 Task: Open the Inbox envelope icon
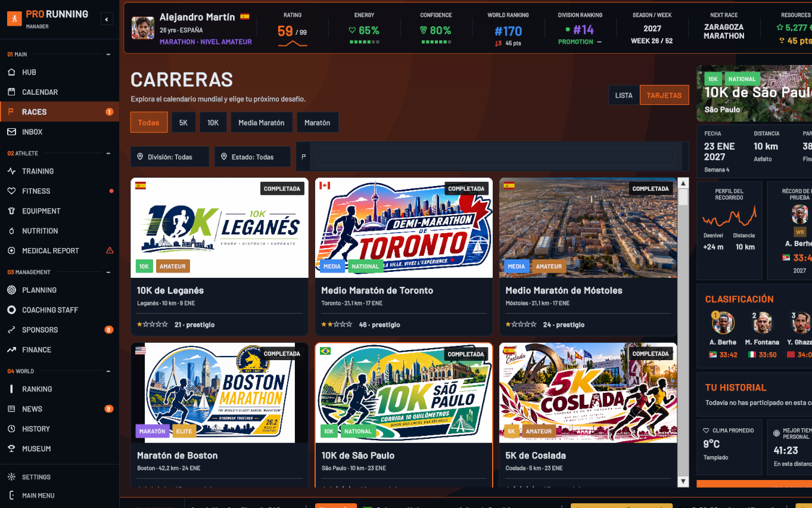11,132
